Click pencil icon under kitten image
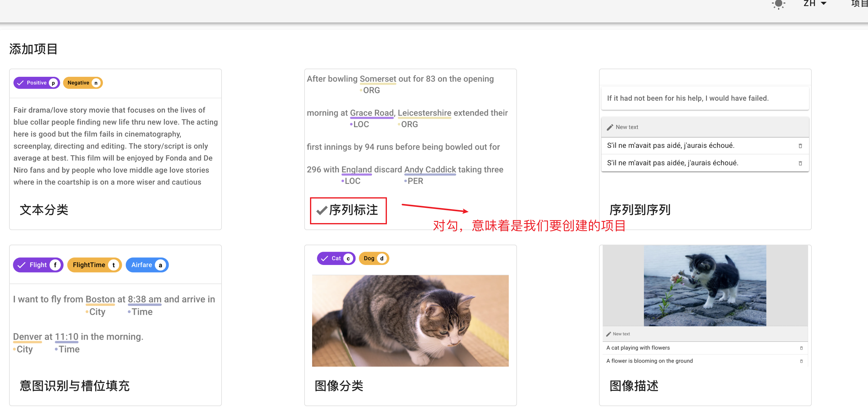The height and width of the screenshot is (414, 868). [608, 334]
